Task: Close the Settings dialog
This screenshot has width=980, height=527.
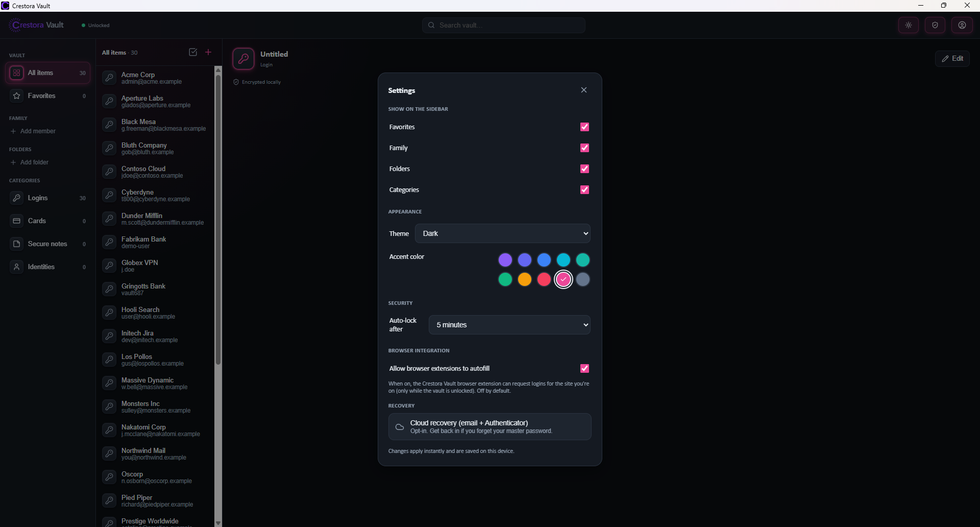Action: click(x=584, y=90)
